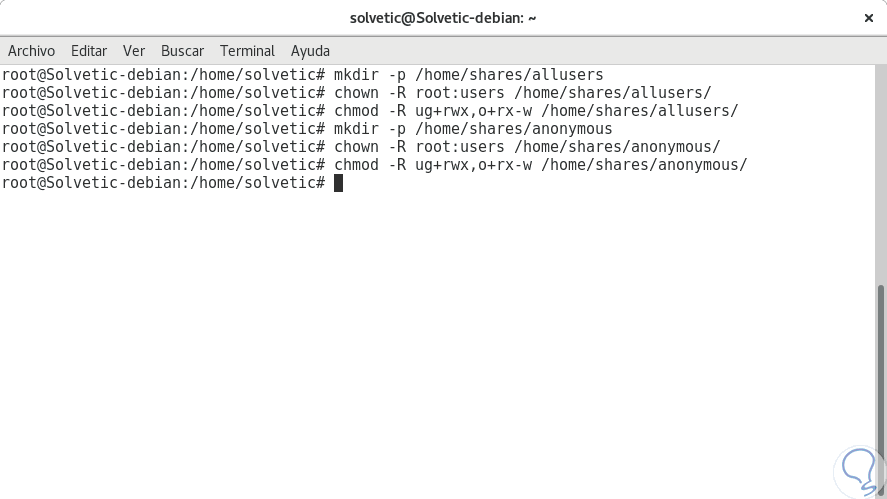Click the terminal cursor block

tap(338, 183)
